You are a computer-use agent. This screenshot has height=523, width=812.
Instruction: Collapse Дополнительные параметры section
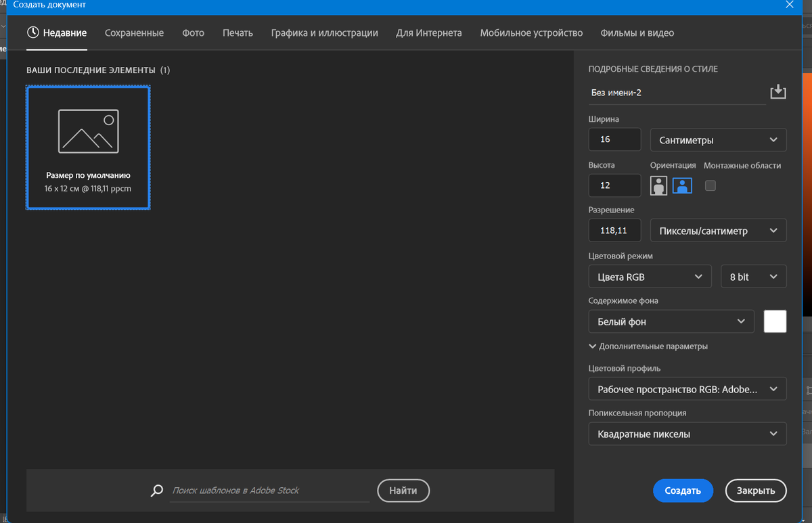pyautogui.click(x=648, y=346)
